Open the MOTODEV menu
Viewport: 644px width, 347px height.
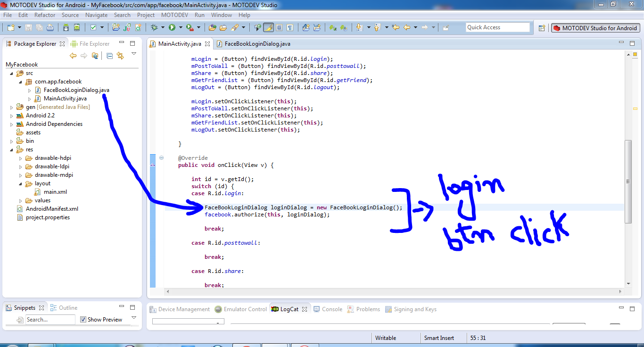[x=174, y=15]
